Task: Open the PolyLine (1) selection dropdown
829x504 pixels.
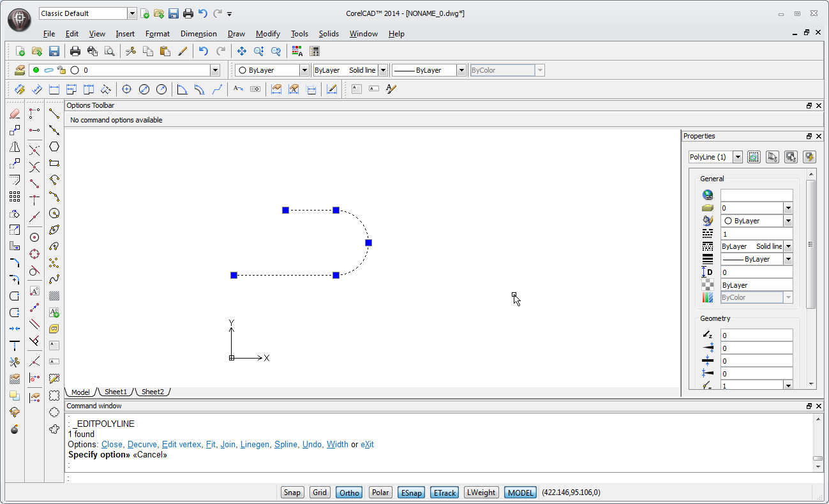Action: (x=738, y=157)
